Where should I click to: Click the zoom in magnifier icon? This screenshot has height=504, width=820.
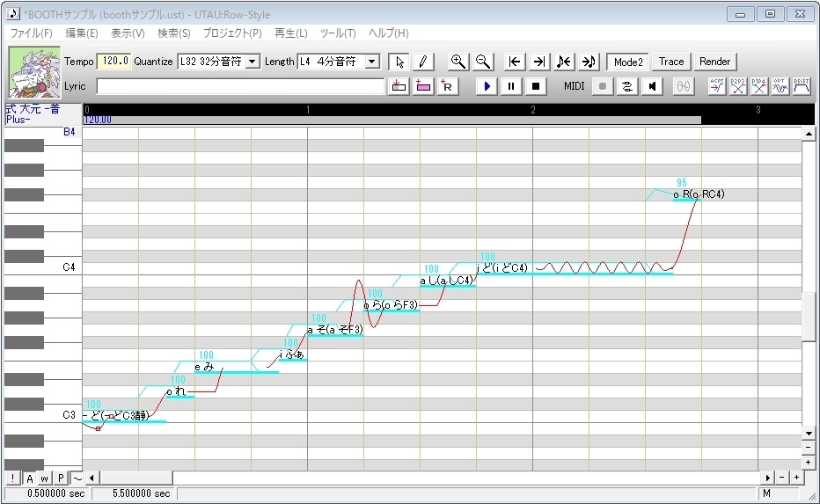tap(458, 62)
